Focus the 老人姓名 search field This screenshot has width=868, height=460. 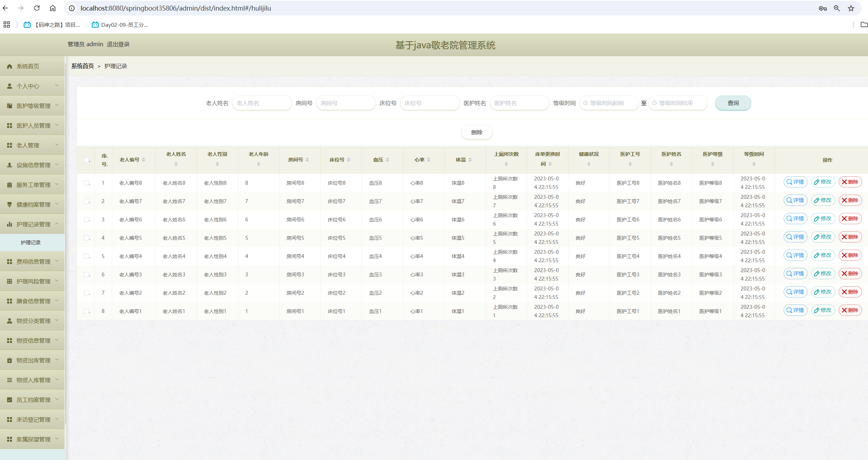[x=262, y=103]
